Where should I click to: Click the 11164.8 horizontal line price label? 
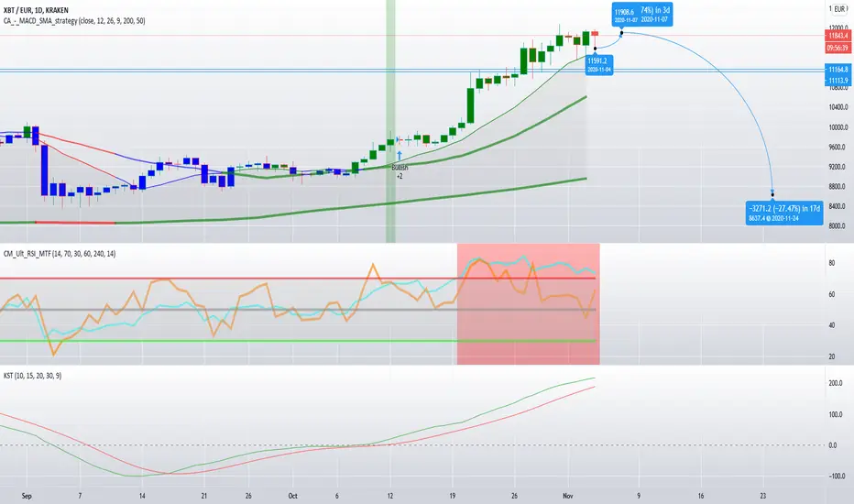[x=838, y=70]
